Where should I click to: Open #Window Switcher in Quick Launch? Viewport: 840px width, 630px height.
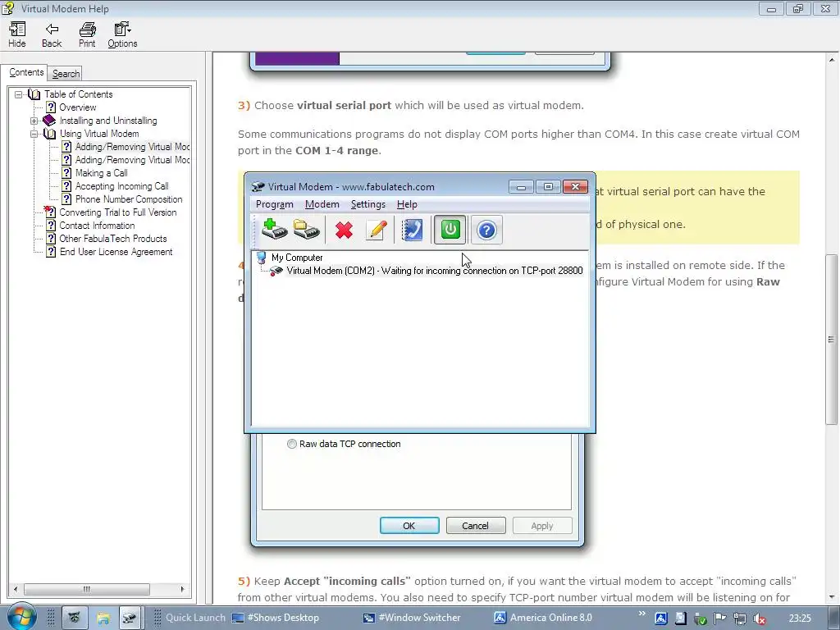[412, 618]
